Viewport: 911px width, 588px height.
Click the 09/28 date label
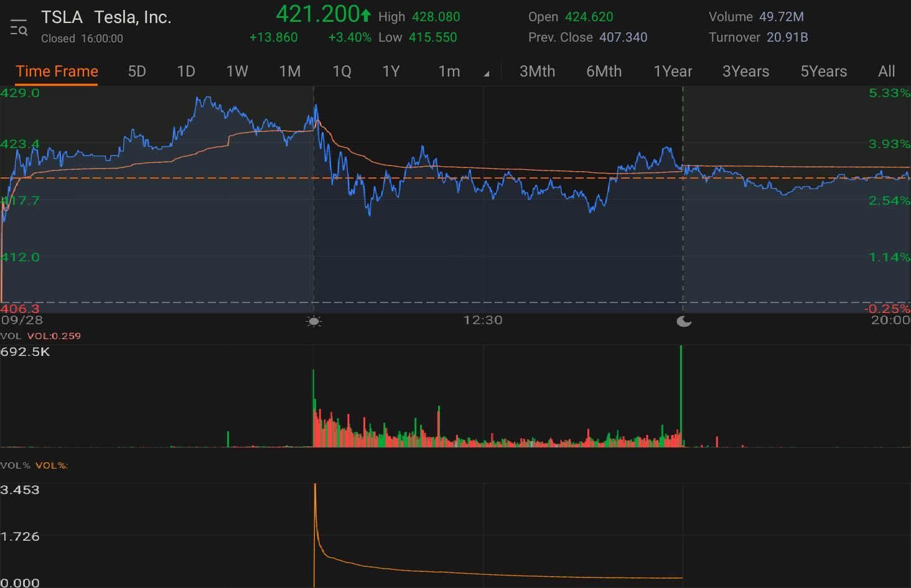point(22,320)
